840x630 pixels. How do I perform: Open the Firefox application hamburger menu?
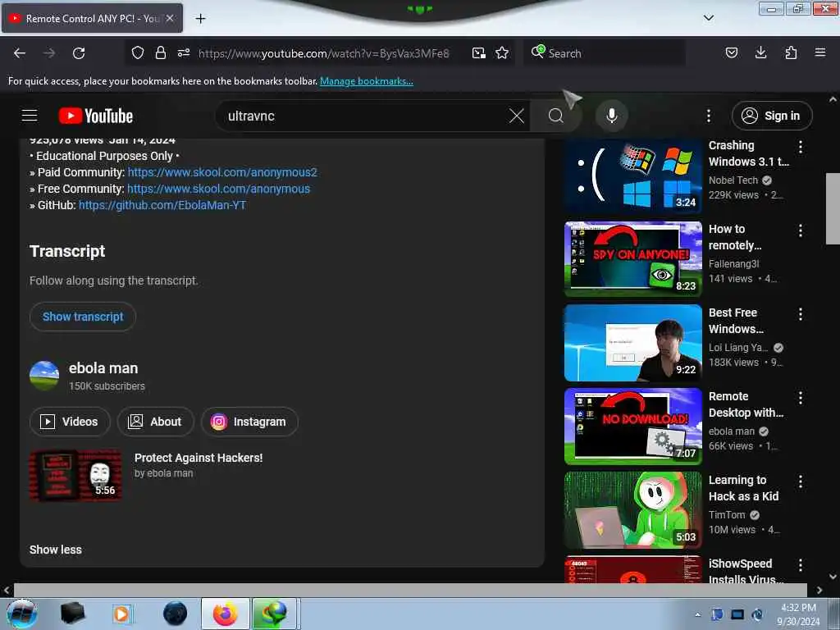(820, 52)
